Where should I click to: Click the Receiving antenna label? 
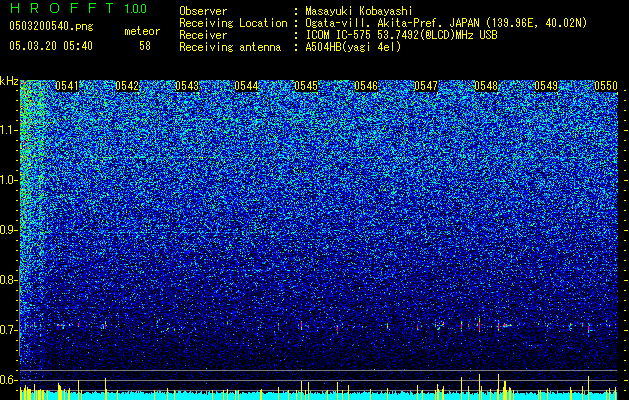tap(230, 47)
